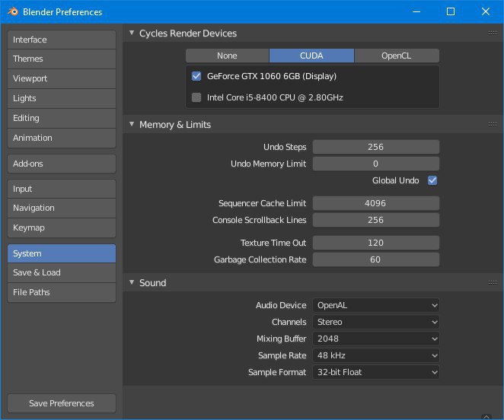
Task: Toggle GeForce GTX 1060 6GB device checkbox
Action: (x=196, y=76)
